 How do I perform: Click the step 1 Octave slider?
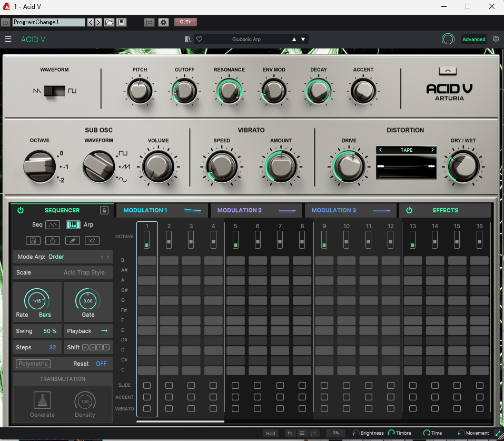coord(147,240)
